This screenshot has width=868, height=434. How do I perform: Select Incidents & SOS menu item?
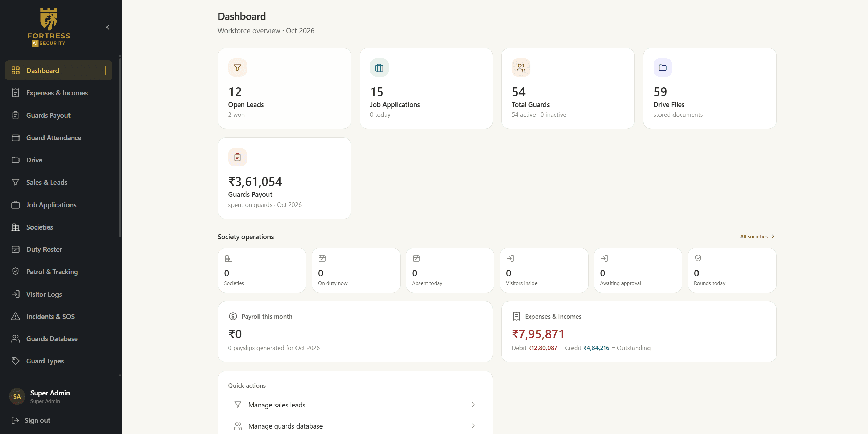[59, 317]
